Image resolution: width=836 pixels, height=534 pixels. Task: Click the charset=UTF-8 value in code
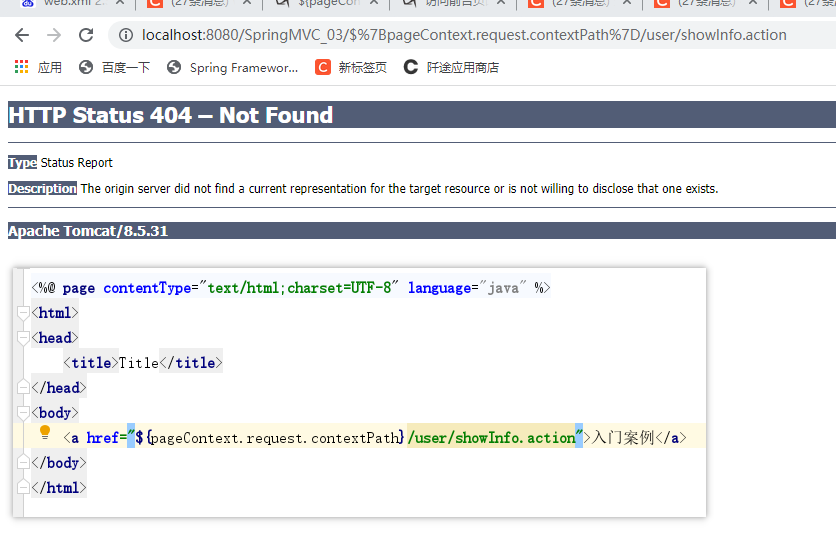(x=339, y=288)
